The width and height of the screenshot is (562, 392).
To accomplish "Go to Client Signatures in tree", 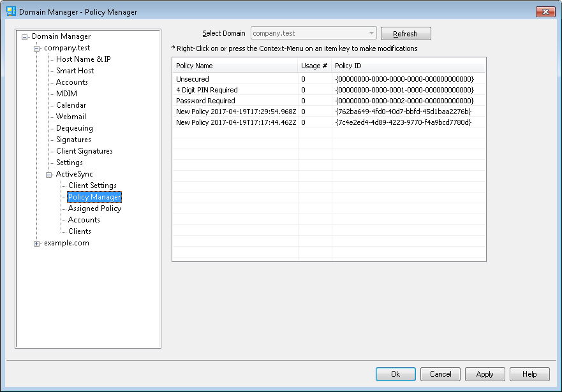I will pyautogui.click(x=84, y=151).
